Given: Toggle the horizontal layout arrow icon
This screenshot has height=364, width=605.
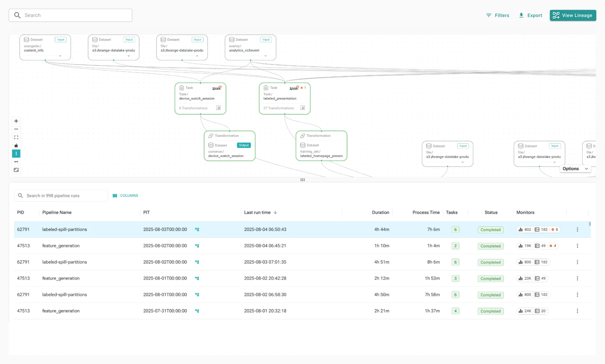Looking at the screenshot, I should tap(16, 162).
